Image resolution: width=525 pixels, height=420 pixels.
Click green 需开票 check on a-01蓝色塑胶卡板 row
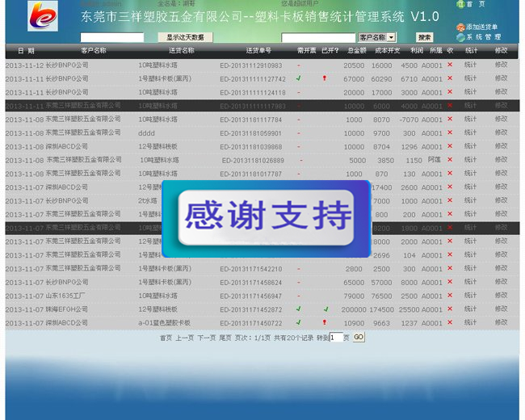298,322
